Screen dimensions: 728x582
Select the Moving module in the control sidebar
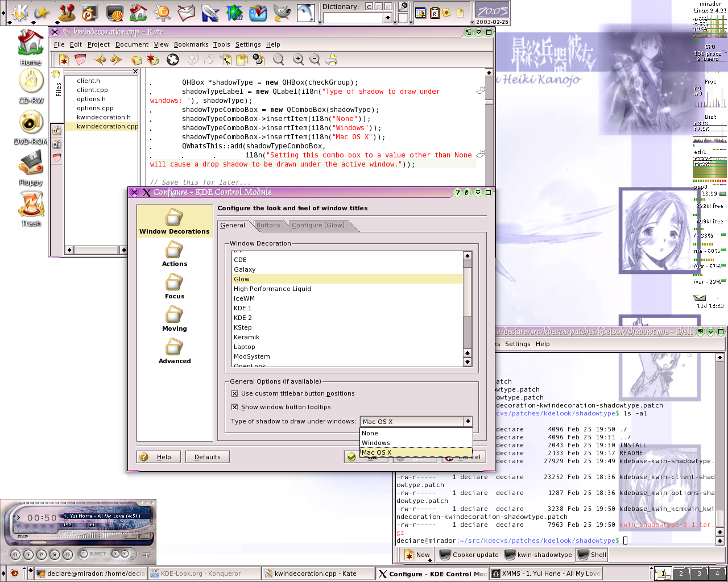(x=175, y=319)
